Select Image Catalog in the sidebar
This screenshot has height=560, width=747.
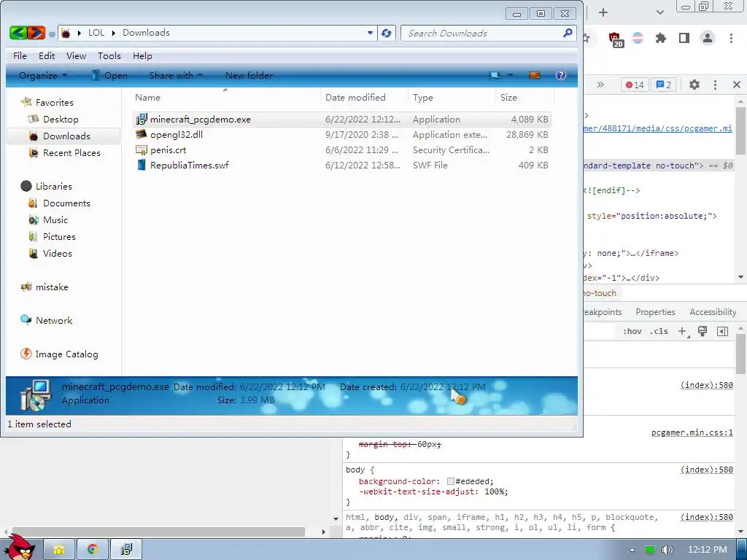click(x=66, y=354)
